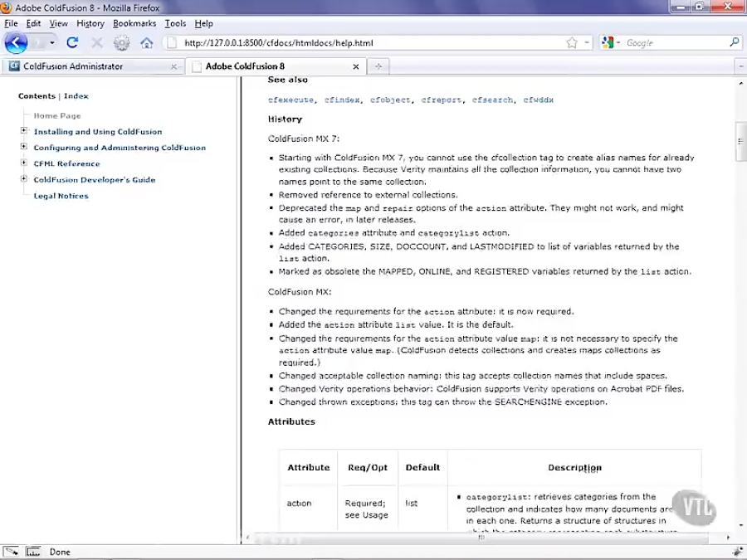Open a new browser tab with the plus button
Image resolution: width=747 pixels, height=560 pixels.
(x=377, y=66)
